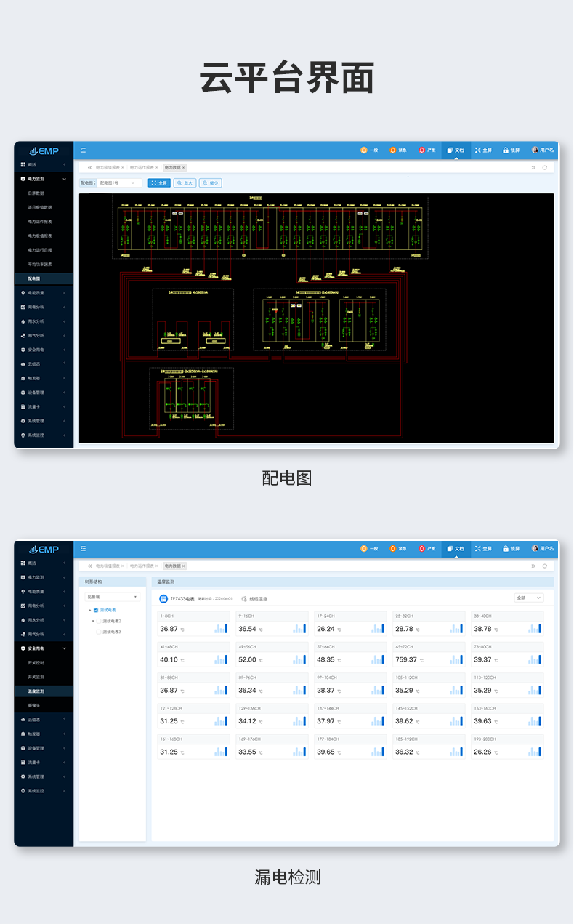This screenshot has width=574, height=924.
Task: Select 云组态 in top sidebar
Action: [44, 363]
